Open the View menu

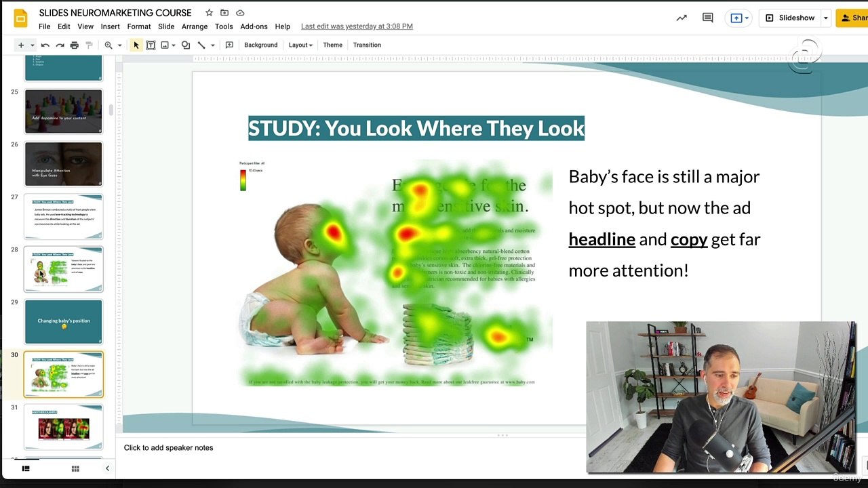coord(85,26)
